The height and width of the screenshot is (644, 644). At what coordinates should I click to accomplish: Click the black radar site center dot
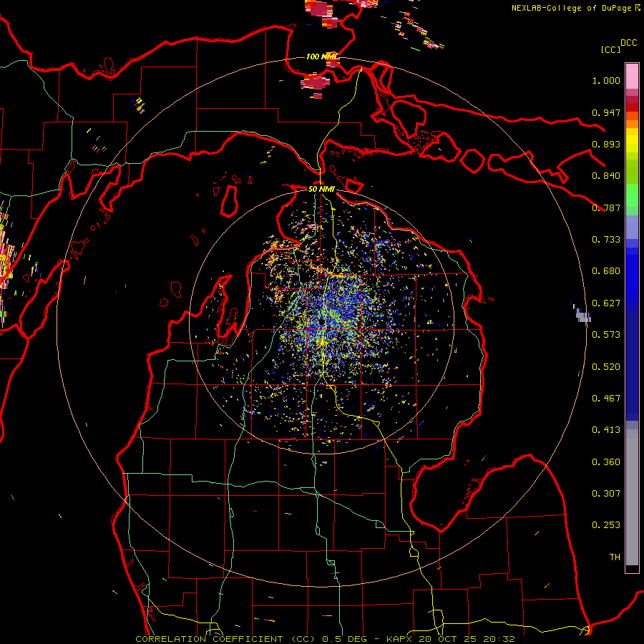point(321,323)
